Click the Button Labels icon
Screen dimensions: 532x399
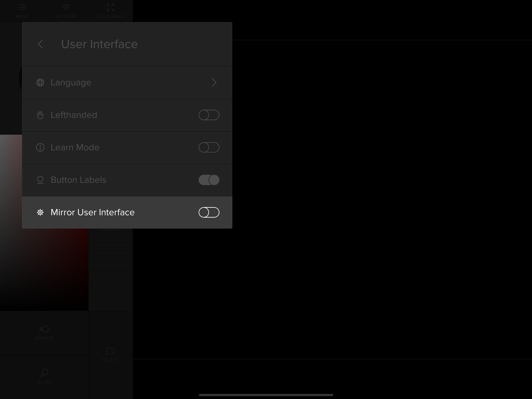40,180
